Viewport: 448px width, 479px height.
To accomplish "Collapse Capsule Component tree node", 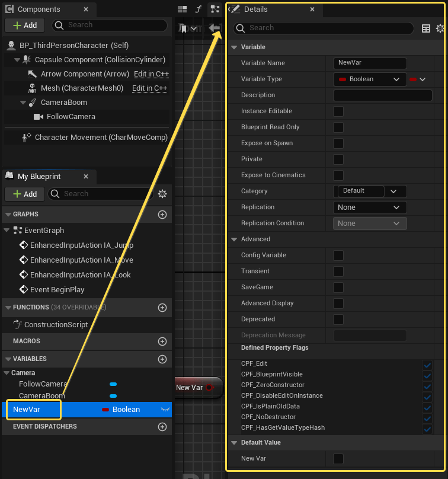I will pos(17,60).
